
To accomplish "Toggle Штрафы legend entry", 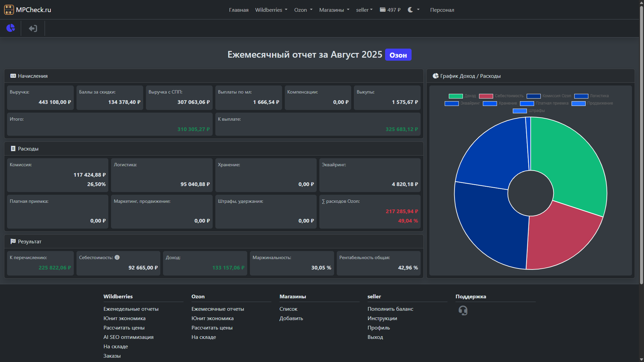I will pyautogui.click(x=529, y=111).
